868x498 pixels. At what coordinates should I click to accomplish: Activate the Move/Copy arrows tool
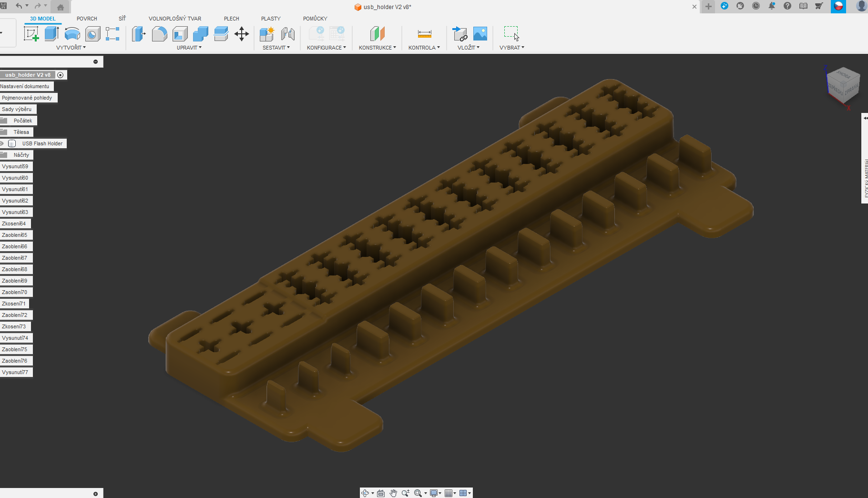242,34
